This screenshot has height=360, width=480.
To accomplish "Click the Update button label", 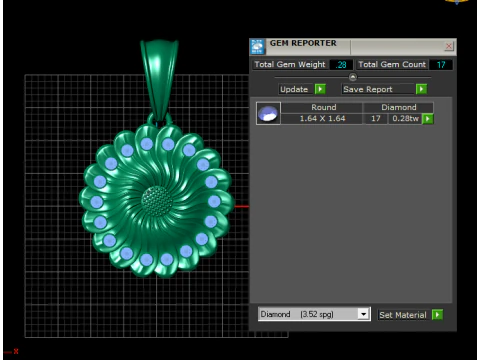I will [x=296, y=89].
